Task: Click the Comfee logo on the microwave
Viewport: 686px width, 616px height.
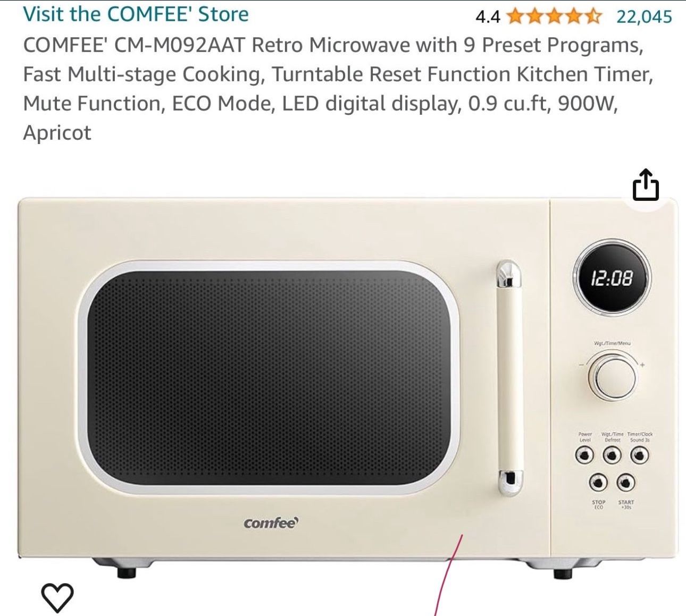Action: coord(271,523)
